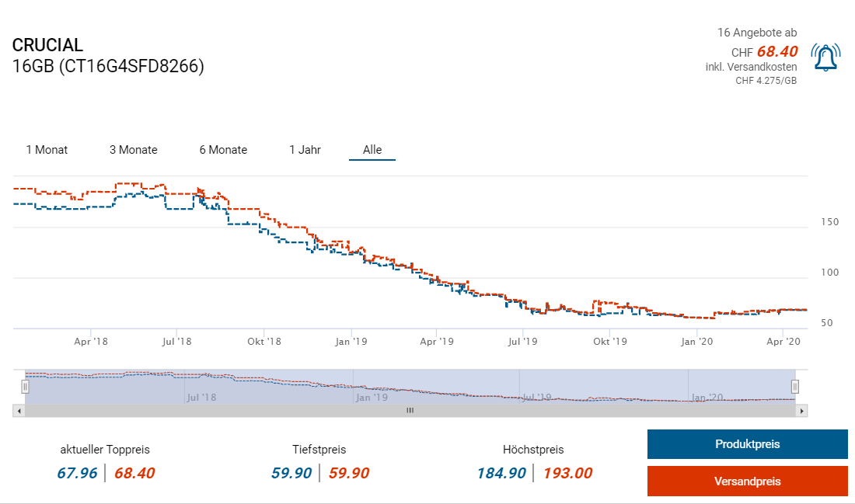This screenshot has width=855, height=504.
Task: Click the navigator's right range handle
Action: (795, 386)
